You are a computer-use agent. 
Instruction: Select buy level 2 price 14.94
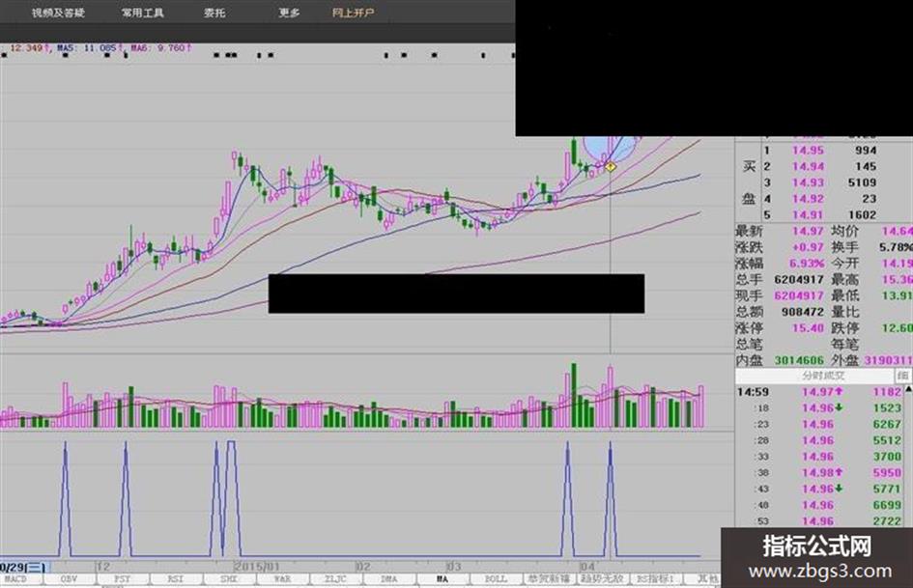click(x=809, y=166)
